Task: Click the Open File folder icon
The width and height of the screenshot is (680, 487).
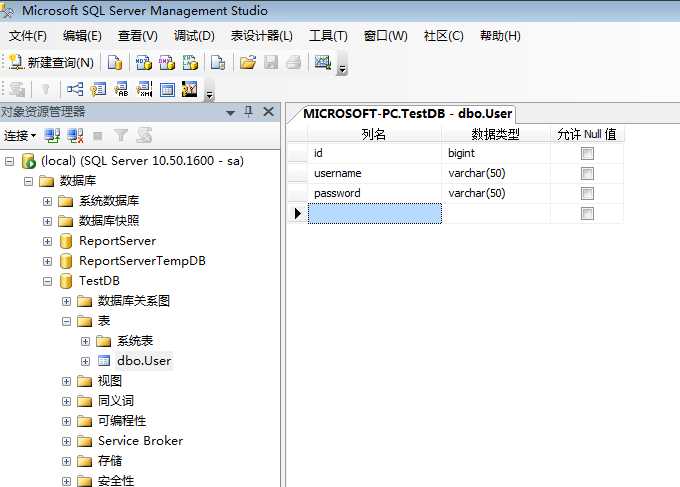Action: coord(248,63)
